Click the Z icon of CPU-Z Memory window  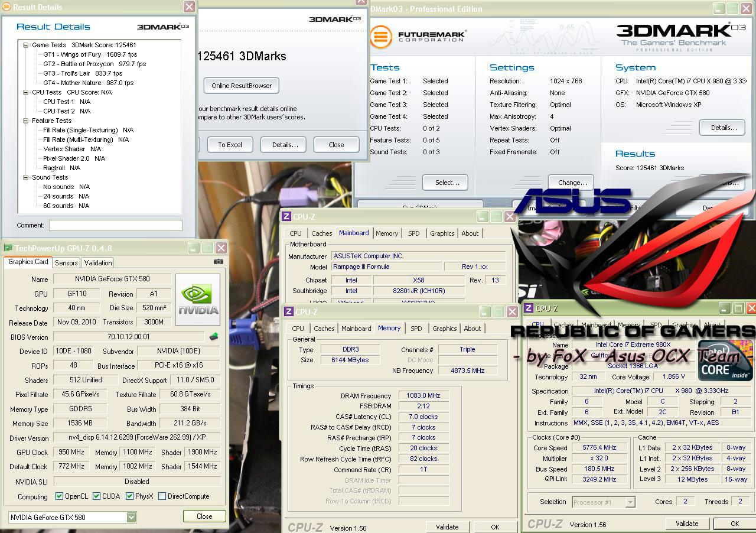click(x=289, y=312)
